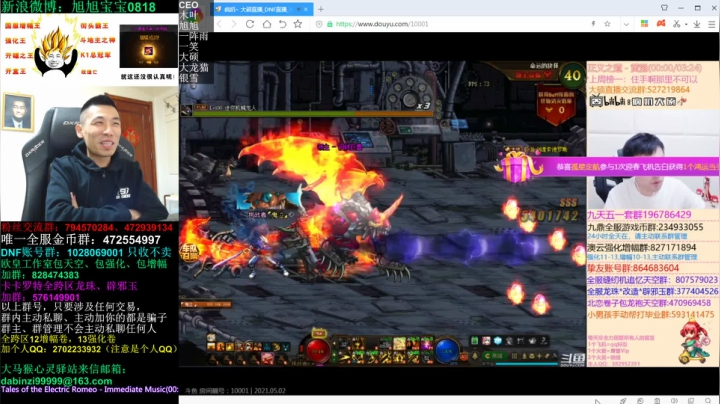Click the bilibili logo line in right panel
This screenshot has height=404, width=720.
tap(638, 101)
